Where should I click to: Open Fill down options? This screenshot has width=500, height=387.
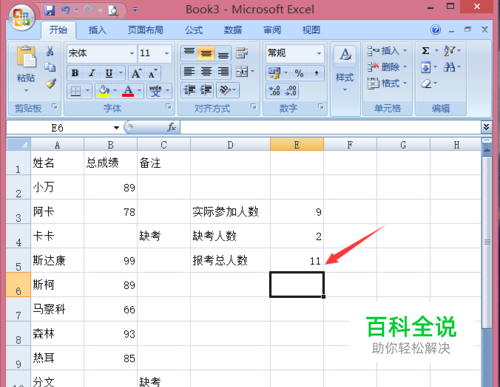point(428,67)
